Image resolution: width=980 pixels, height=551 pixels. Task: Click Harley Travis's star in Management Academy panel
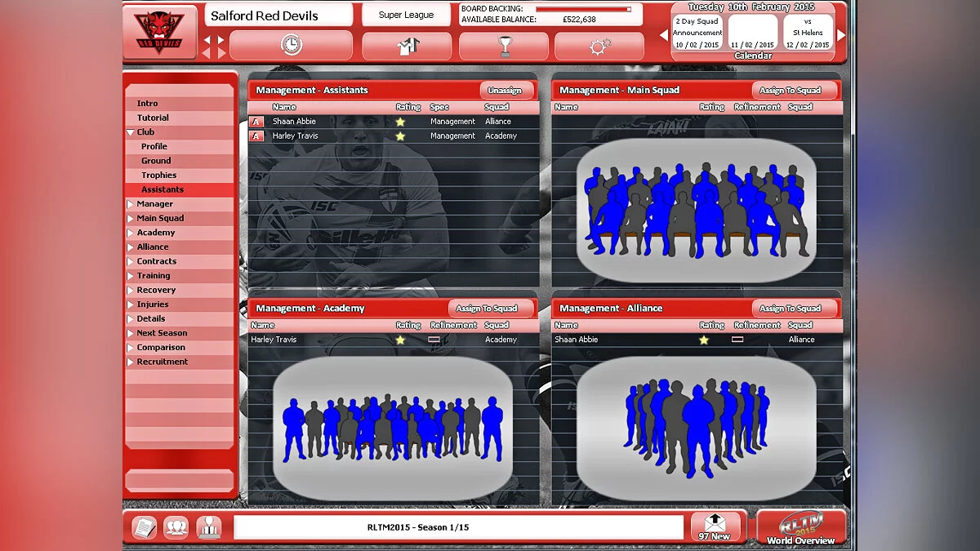pyautogui.click(x=400, y=340)
